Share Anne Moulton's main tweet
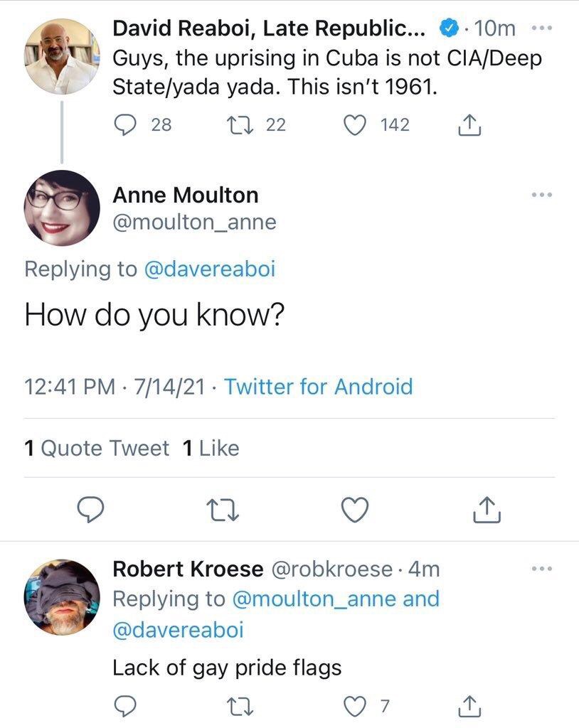 coord(487,509)
